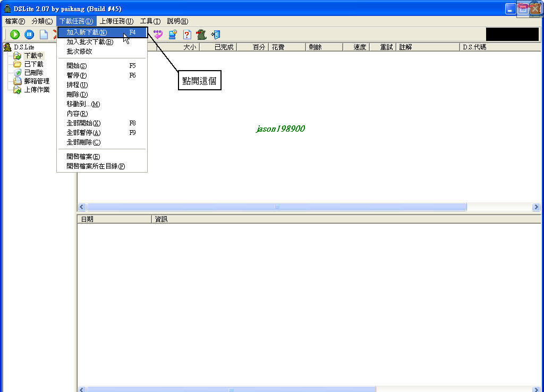
Task: Click the exit door toolbar icon
Action: (x=216, y=35)
